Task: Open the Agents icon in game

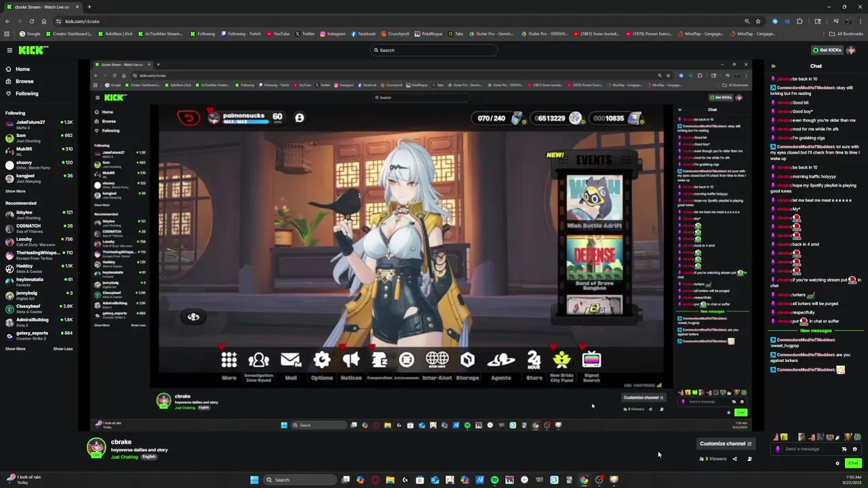Action: pos(501,360)
